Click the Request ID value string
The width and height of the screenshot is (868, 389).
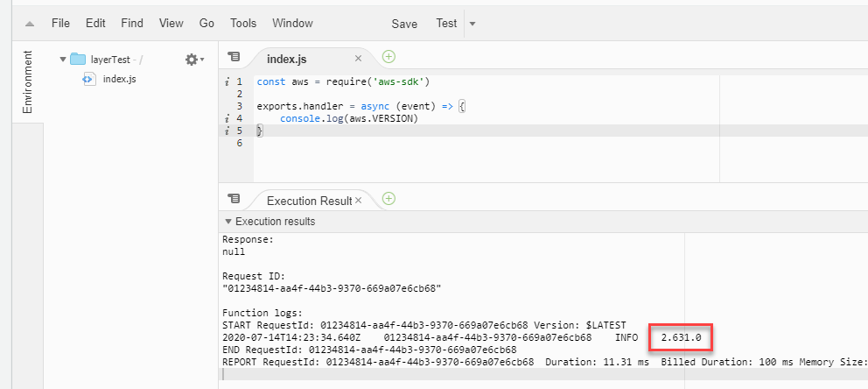[332, 288]
